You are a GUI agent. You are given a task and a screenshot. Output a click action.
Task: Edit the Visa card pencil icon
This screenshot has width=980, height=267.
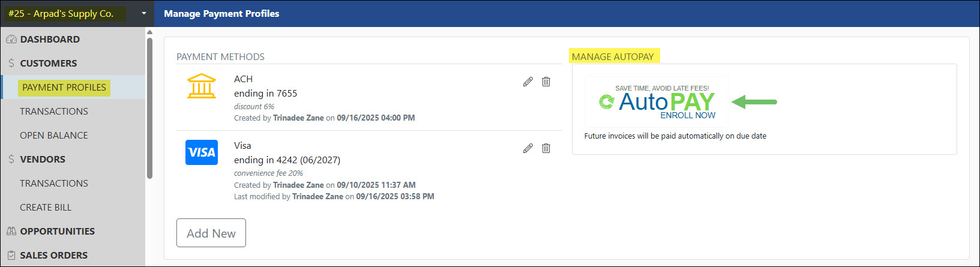528,148
